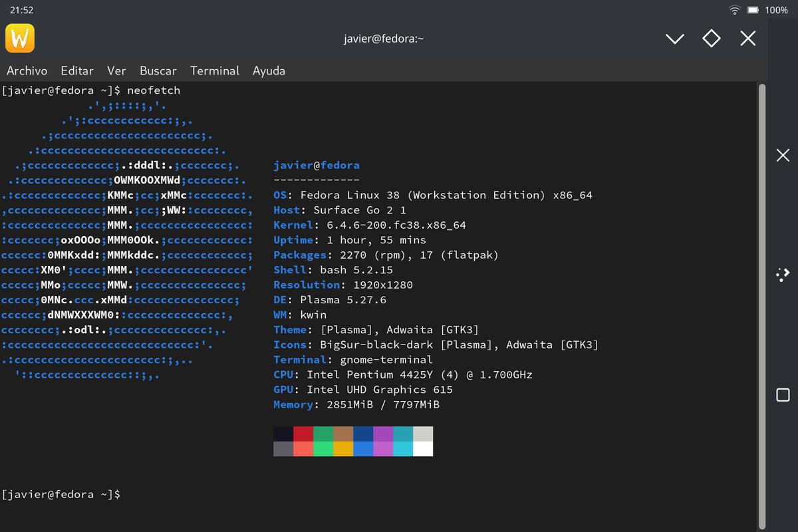Screen dimensions: 798x532
Task: Click the DE line showing Plasma 5.27.6
Action: click(x=330, y=300)
